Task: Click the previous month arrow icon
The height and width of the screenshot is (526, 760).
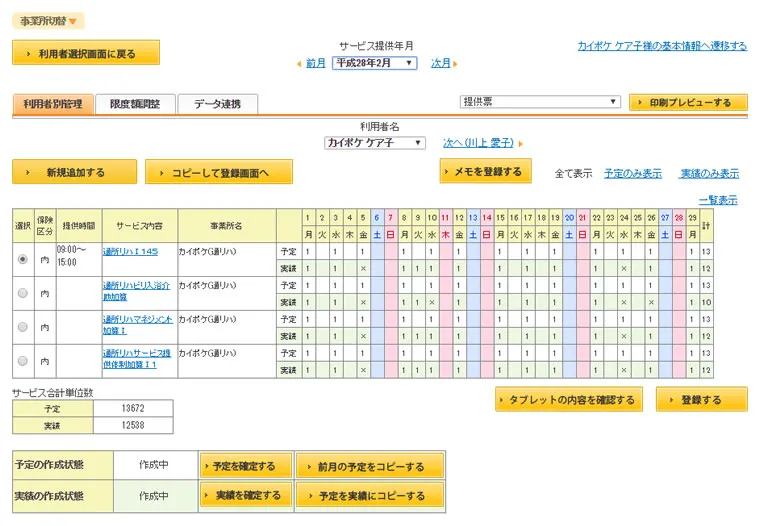Action: pyautogui.click(x=299, y=64)
